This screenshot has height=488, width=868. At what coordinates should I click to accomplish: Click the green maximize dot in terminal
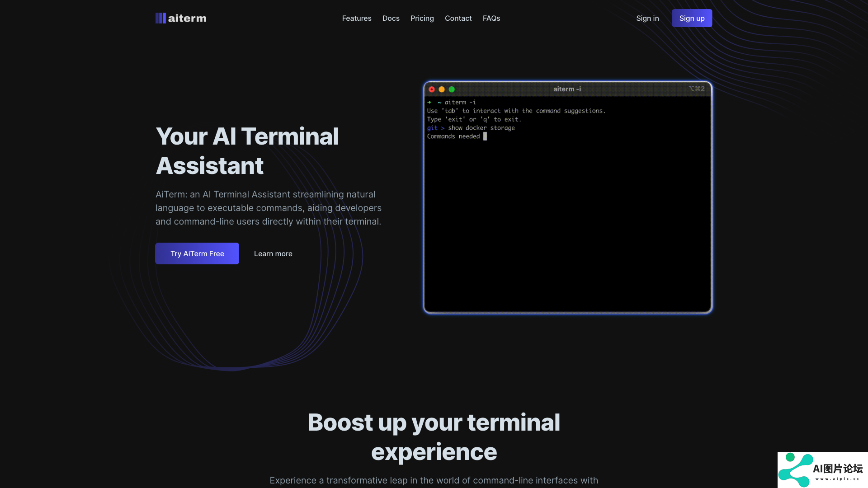[x=452, y=89]
